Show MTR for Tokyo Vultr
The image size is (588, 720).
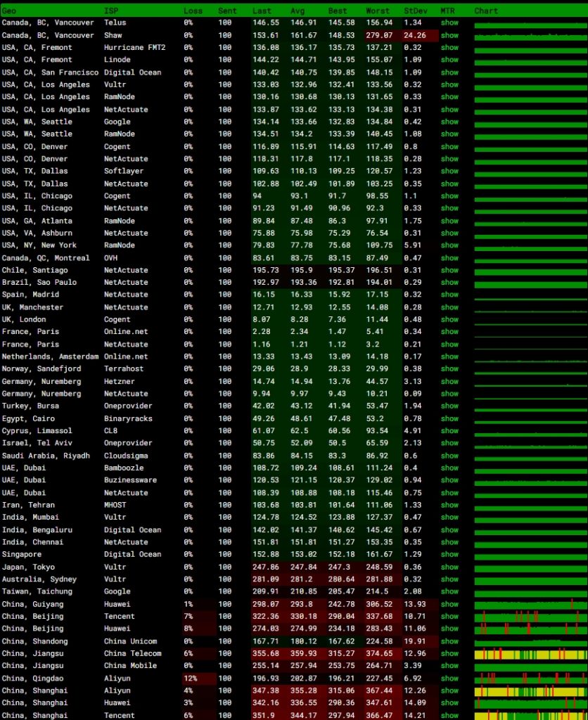[449, 567]
